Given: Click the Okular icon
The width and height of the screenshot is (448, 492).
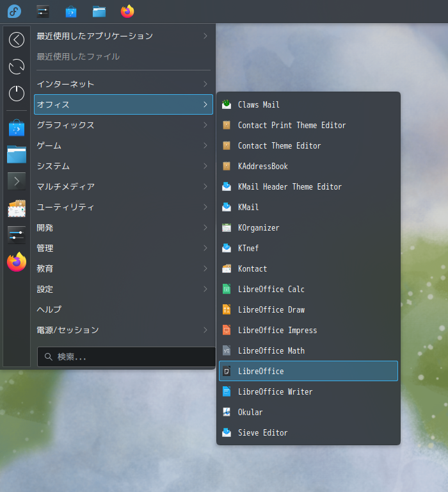Looking at the screenshot, I should tap(227, 412).
